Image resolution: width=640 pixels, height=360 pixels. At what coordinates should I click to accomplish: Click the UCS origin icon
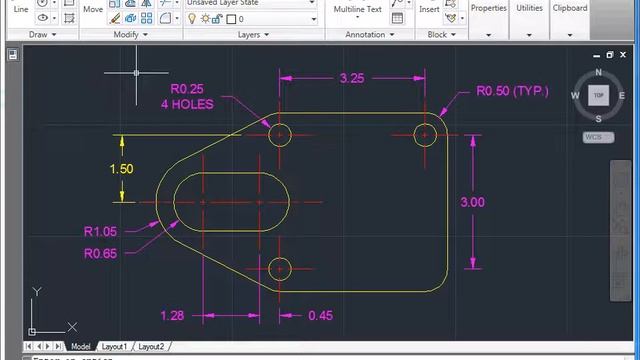tap(32, 332)
